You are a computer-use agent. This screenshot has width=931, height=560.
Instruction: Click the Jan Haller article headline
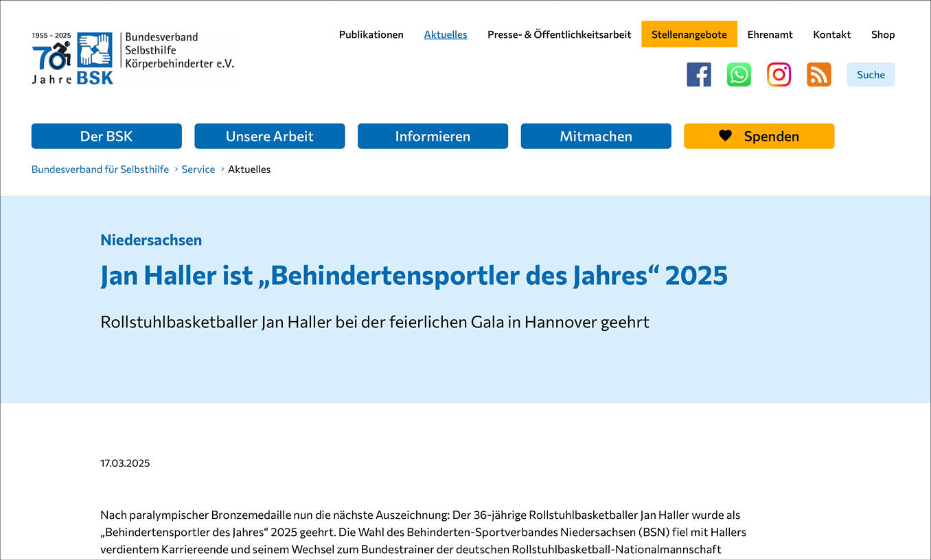(x=414, y=275)
